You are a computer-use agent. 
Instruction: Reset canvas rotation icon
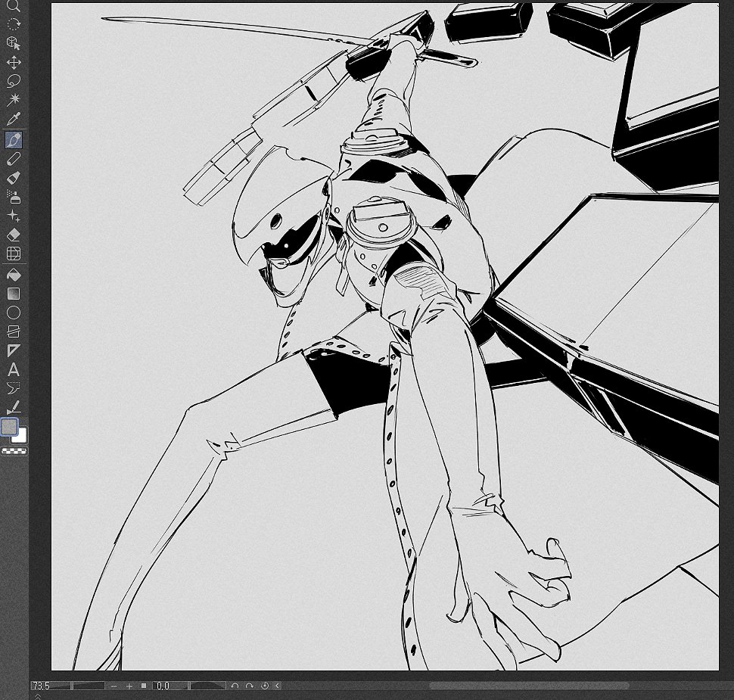click(x=265, y=686)
